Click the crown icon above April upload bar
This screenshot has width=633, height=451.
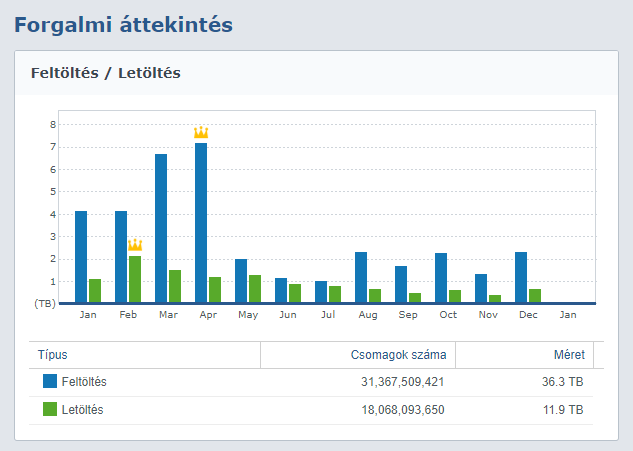coord(201,132)
